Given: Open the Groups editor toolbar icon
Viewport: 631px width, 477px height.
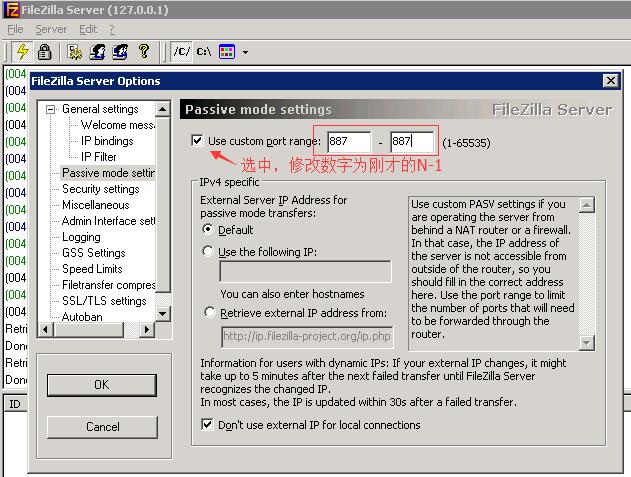Looking at the screenshot, I should pos(120,52).
